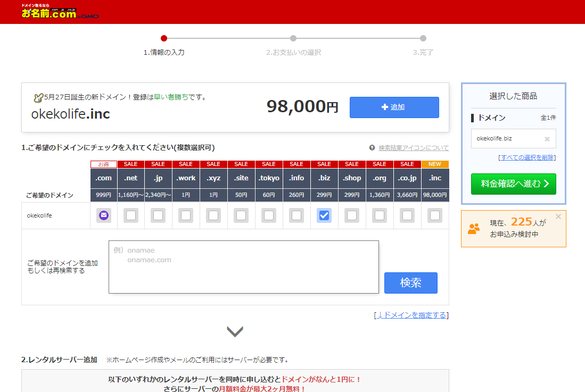Click the first step indicator dot
The height and width of the screenshot is (392, 585).
coord(164,38)
